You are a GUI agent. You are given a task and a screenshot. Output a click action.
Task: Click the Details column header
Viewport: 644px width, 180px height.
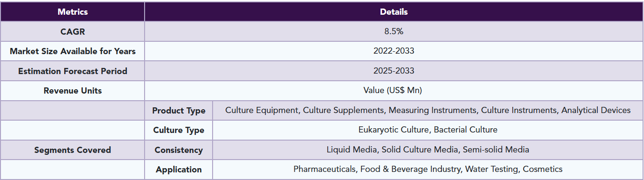(394, 12)
